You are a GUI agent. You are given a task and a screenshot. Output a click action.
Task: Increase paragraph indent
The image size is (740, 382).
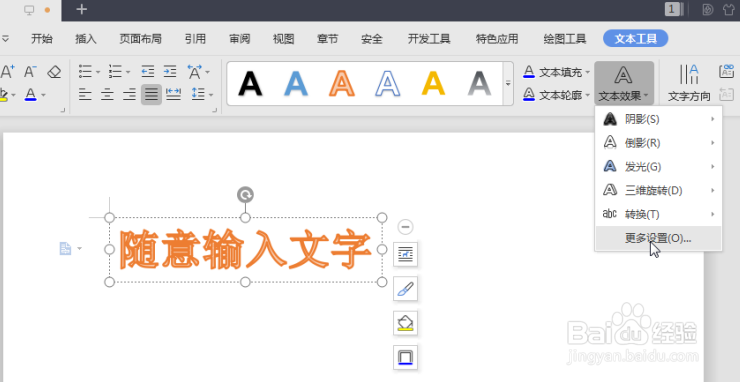click(x=170, y=72)
